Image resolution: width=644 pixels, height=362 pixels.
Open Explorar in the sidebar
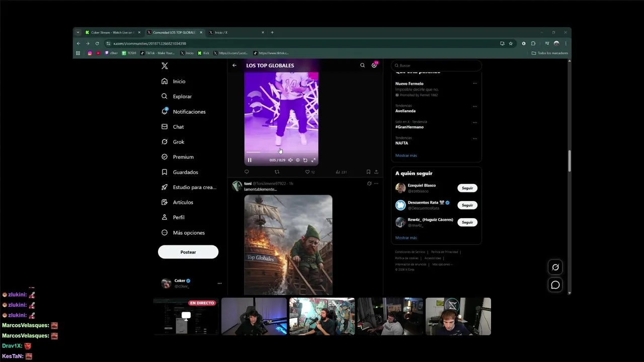[x=177, y=97]
